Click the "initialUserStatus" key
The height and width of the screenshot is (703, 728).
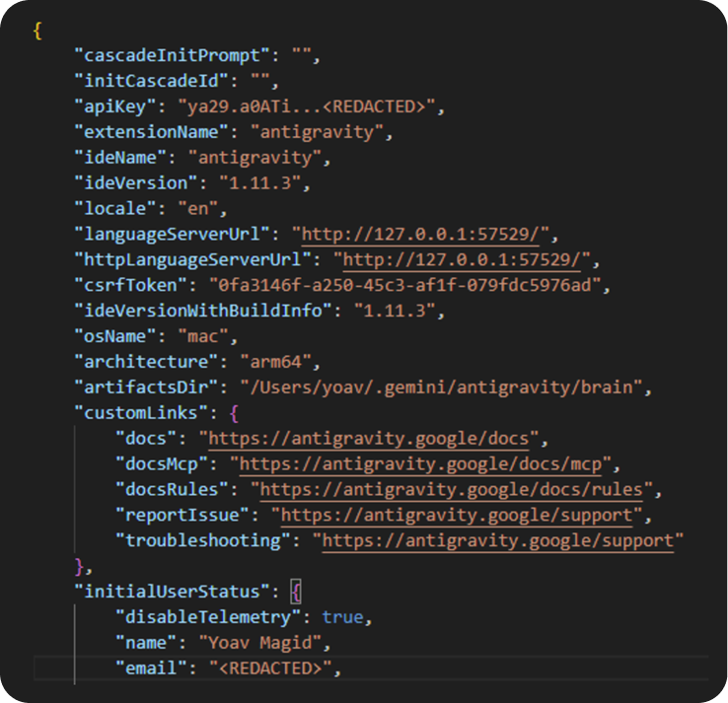173,592
